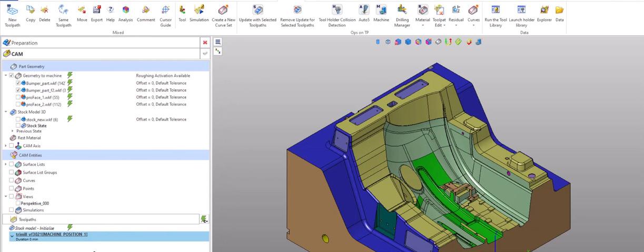Click the green toolpath compute icon beside Toolpaths
This screenshot has width=644, height=252.
coord(204,219)
